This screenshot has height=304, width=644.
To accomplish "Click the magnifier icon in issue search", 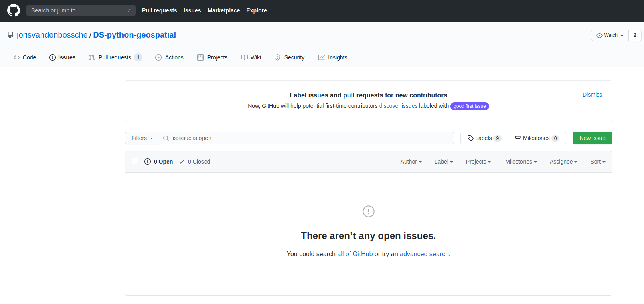I will coord(166,138).
